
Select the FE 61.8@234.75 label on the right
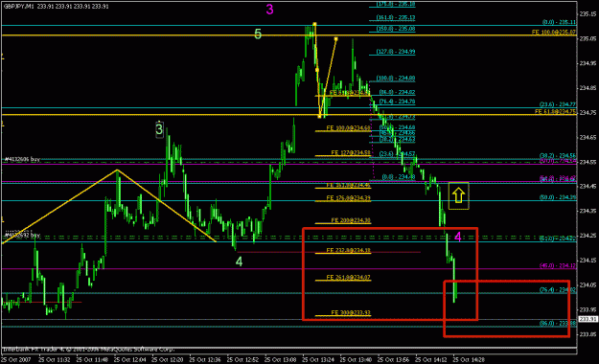point(556,111)
